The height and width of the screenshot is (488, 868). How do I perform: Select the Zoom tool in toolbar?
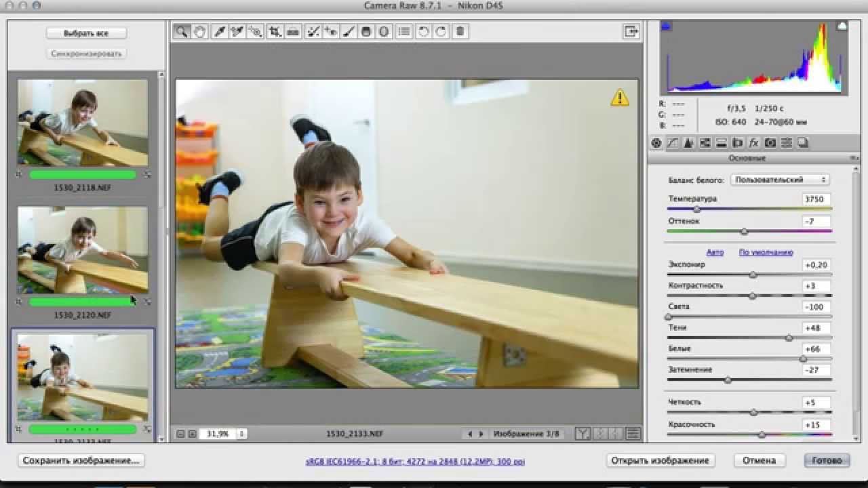tap(182, 31)
